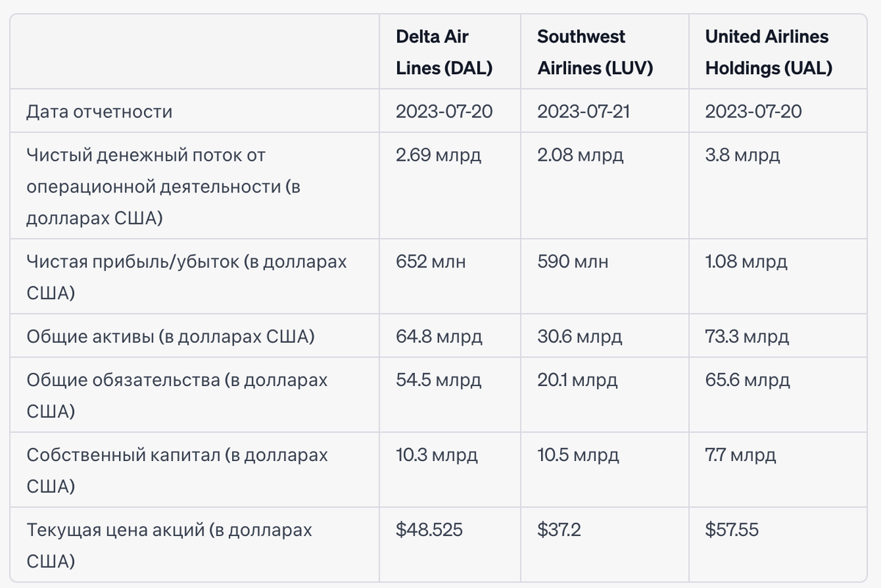881x588 pixels.
Task: Click the Дата отчетности row label
Action: [99, 112]
